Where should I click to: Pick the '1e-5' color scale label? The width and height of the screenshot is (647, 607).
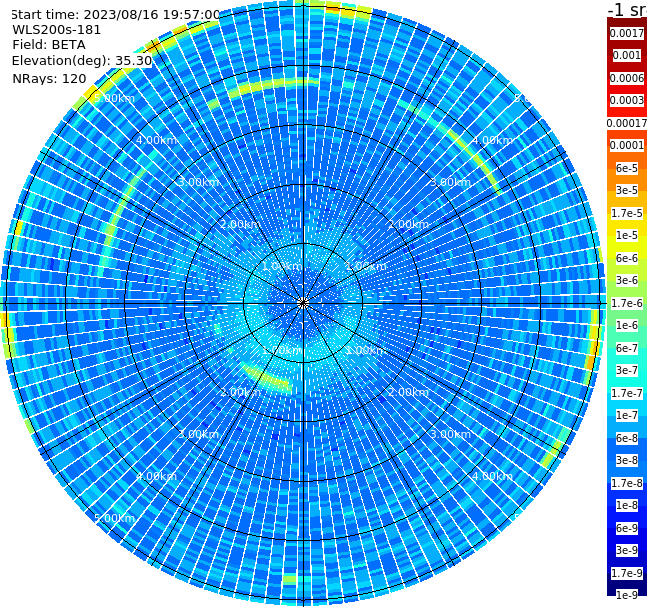[x=627, y=235]
